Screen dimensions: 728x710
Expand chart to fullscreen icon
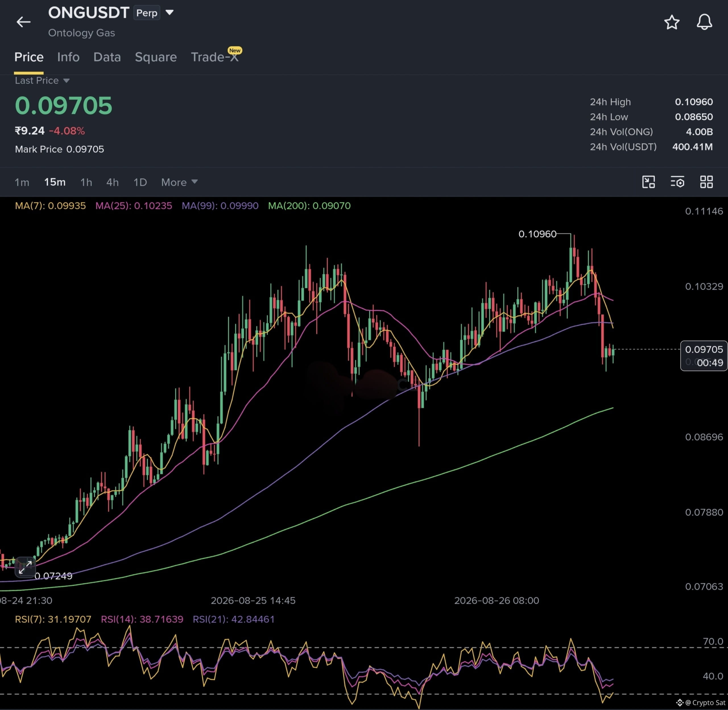25,567
